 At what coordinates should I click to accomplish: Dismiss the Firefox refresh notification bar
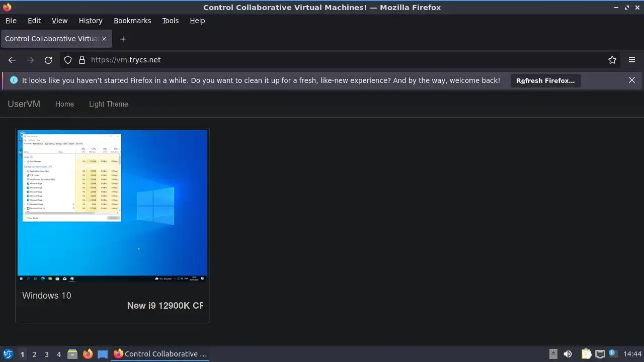click(632, 80)
